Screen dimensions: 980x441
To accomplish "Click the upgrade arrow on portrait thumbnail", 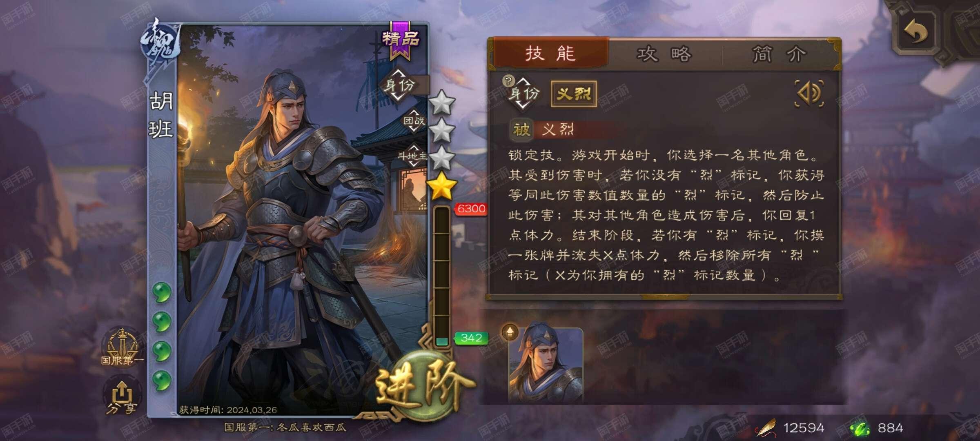I will coord(510,332).
